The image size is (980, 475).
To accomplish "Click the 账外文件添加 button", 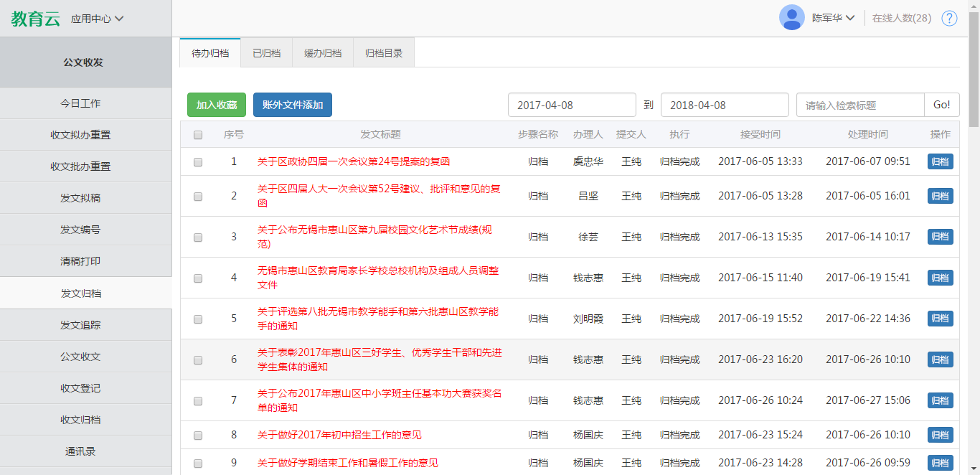I will click(x=293, y=105).
